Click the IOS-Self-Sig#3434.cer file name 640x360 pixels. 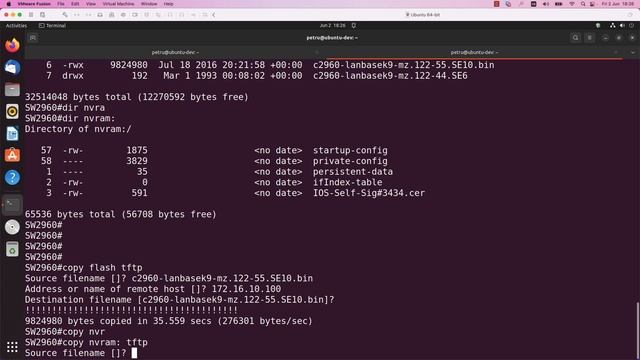coord(369,193)
